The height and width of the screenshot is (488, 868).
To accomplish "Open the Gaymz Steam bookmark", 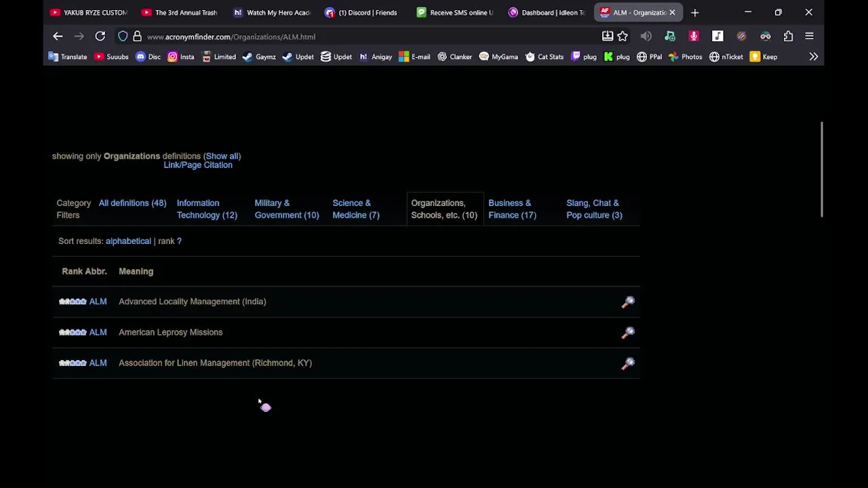I will (x=259, y=57).
